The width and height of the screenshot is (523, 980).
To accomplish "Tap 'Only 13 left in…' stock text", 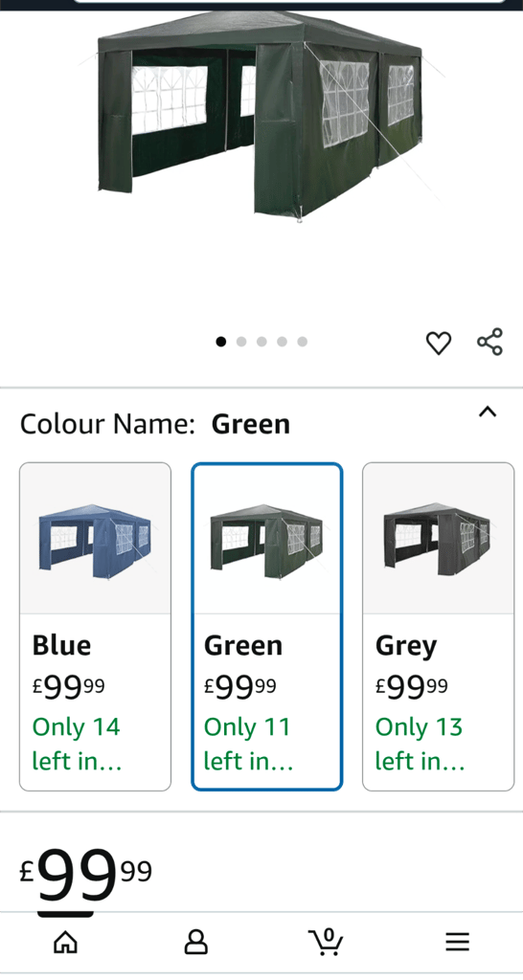I will point(420,745).
